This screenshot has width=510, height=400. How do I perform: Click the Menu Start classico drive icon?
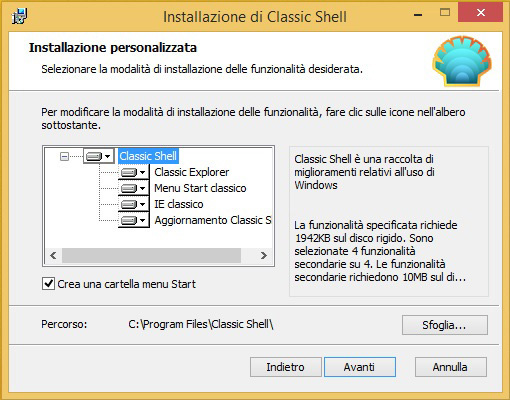(x=129, y=188)
